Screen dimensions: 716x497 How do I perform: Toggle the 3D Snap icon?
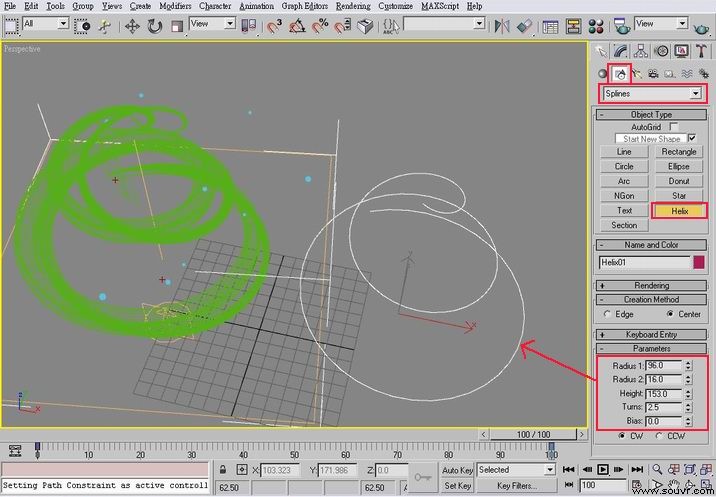[x=274, y=26]
